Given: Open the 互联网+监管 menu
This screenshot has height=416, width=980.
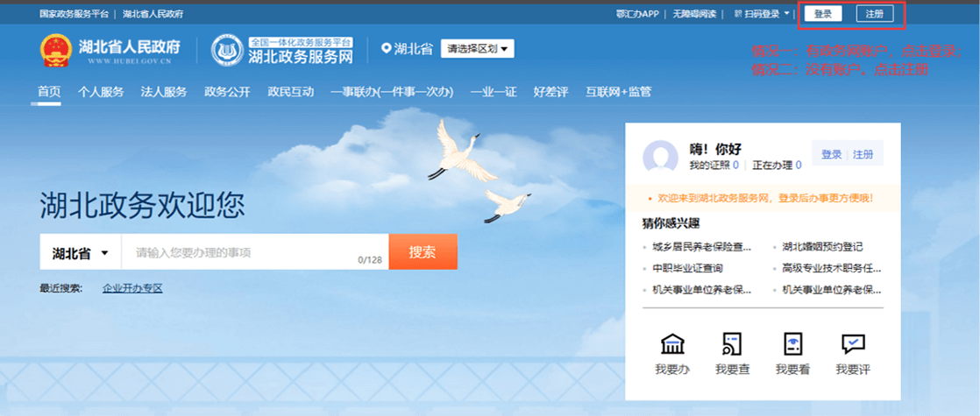Looking at the screenshot, I should pyautogui.click(x=618, y=92).
